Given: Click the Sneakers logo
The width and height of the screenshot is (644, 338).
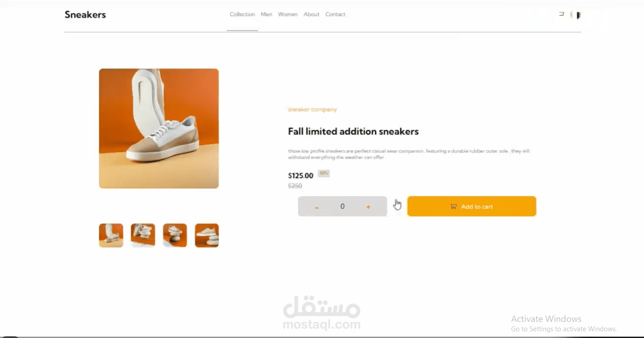Looking at the screenshot, I should [85, 15].
